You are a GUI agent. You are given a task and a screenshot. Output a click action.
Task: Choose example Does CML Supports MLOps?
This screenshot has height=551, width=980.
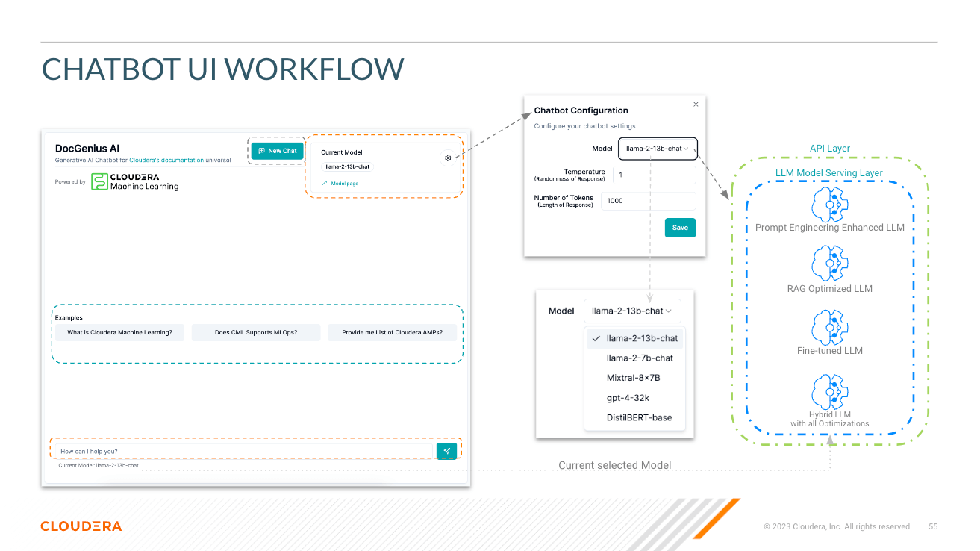[256, 332]
